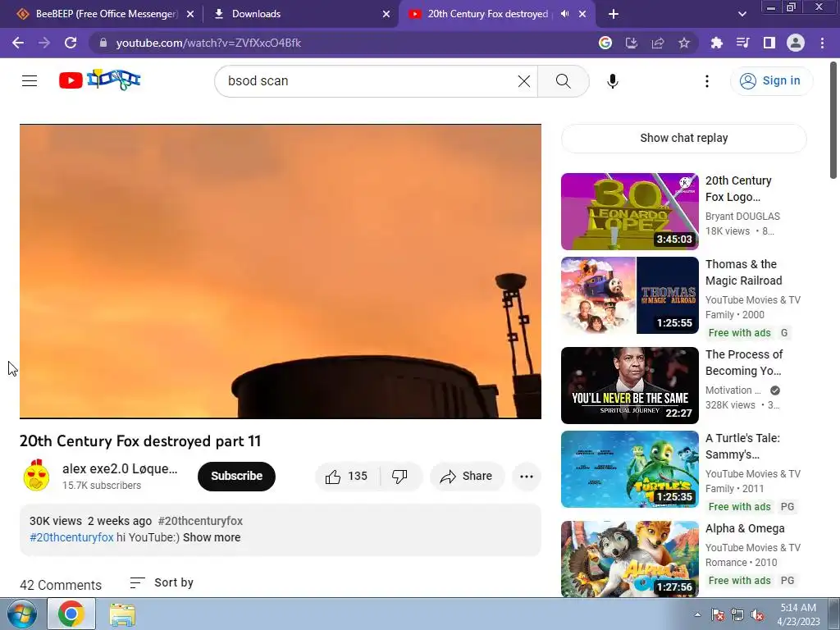
Task: Open Action Center flag tray icon
Action: click(718, 614)
